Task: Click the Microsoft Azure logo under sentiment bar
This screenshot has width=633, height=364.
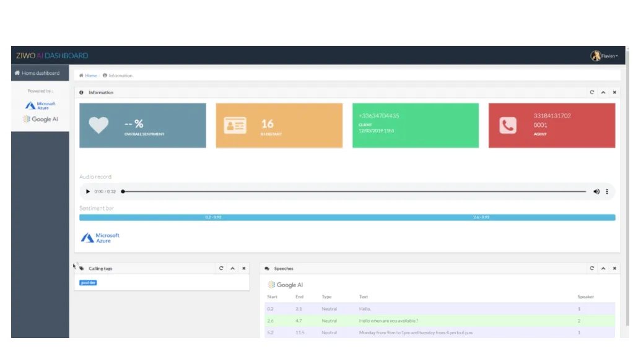Action: pos(100,238)
